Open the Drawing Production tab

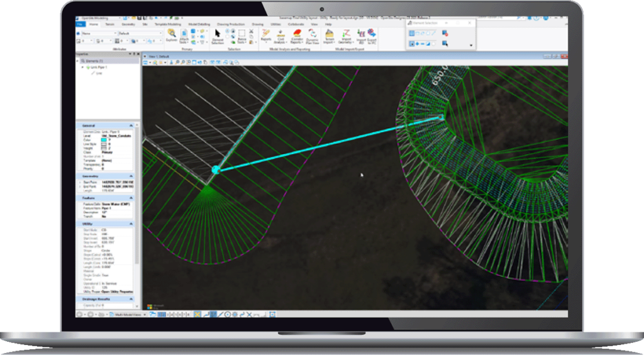tap(231, 24)
